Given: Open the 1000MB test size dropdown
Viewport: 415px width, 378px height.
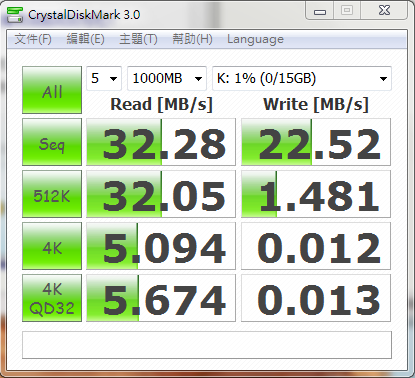Looking at the screenshot, I should (x=167, y=79).
